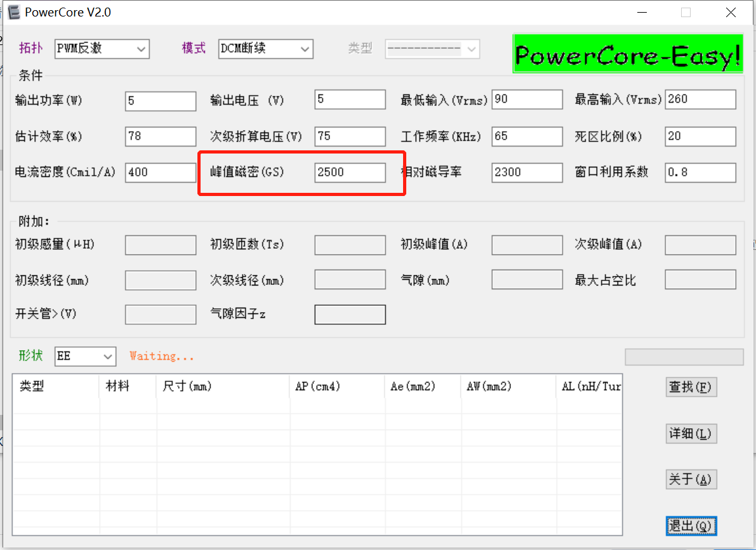
Task: Click the progress bar above 查找 button
Action: (x=684, y=357)
